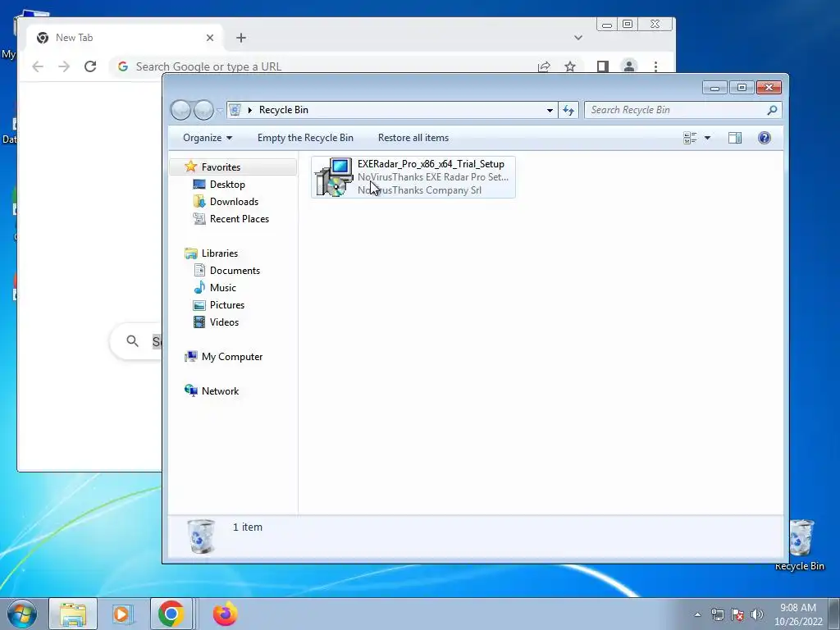Click Restore all items
Image resolution: width=840 pixels, height=630 pixels.
[413, 138]
